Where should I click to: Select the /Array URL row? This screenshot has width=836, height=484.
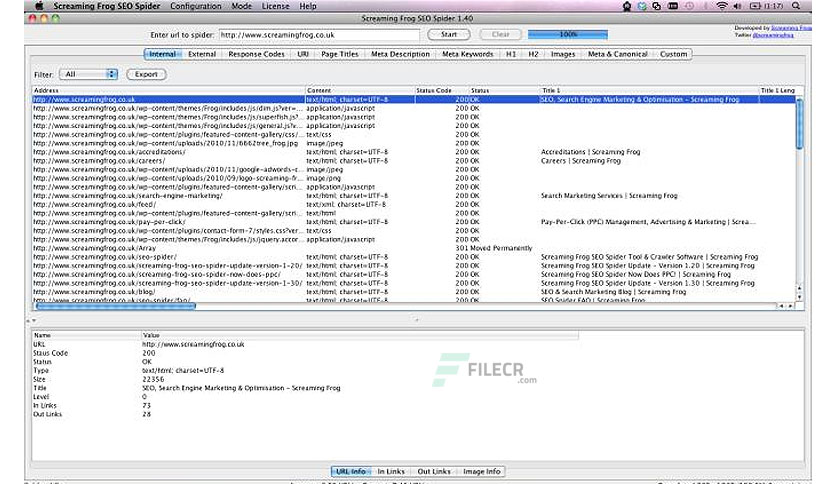[414, 248]
